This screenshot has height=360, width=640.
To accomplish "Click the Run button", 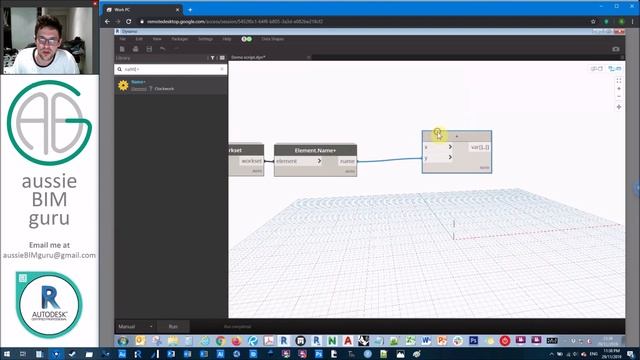I will [173, 327].
